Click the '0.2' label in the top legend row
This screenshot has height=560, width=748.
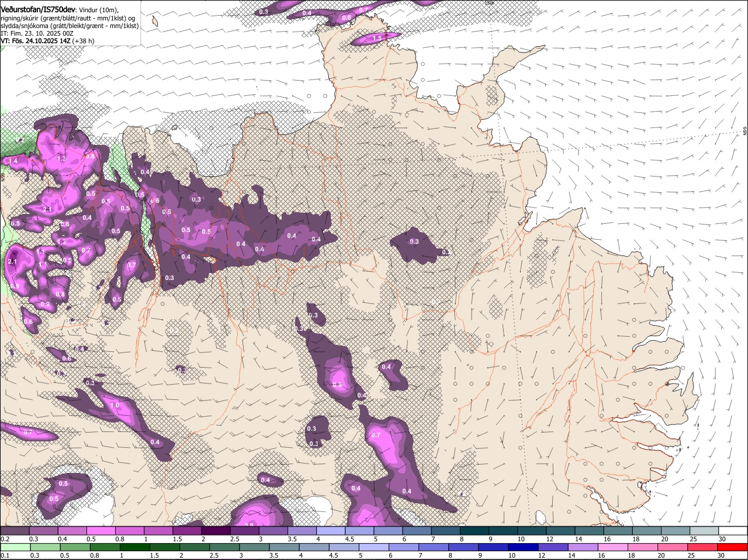(5, 539)
